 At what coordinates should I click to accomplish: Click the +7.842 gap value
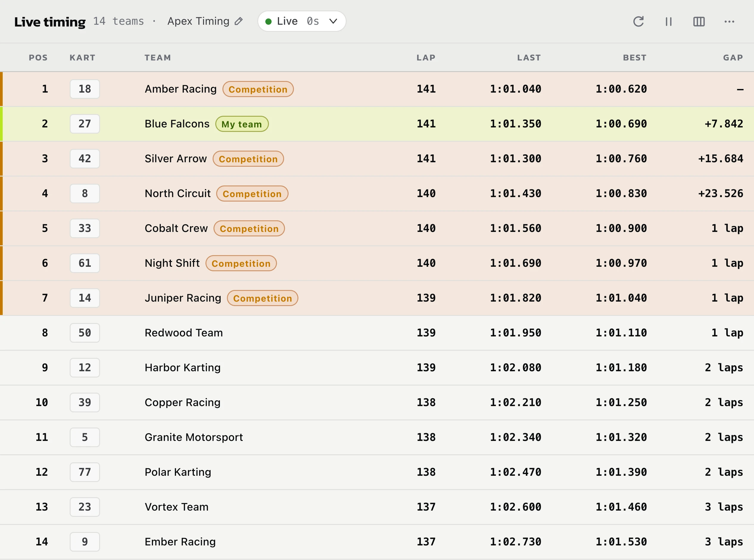[724, 124]
